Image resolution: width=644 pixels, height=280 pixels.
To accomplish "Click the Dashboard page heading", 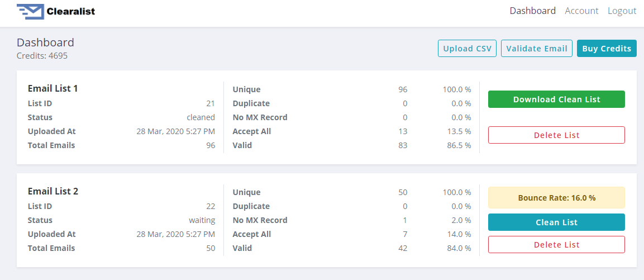I will [x=45, y=42].
